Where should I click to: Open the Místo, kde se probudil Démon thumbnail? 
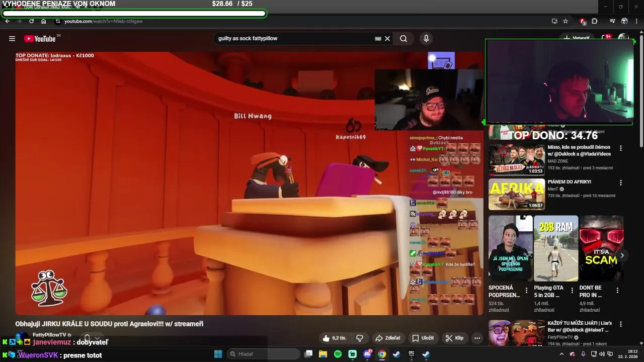[x=517, y=160]
